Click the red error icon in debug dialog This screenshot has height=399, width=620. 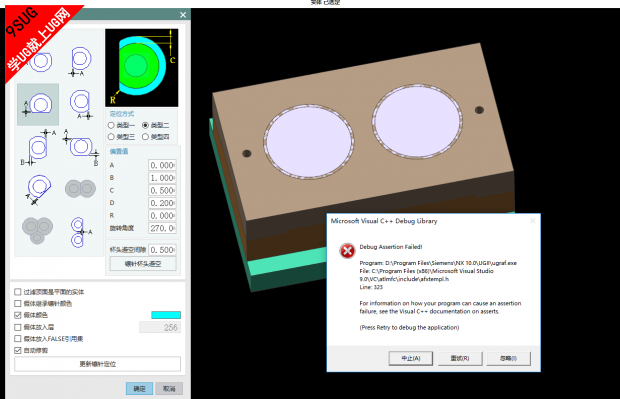[x=347, y=251]
